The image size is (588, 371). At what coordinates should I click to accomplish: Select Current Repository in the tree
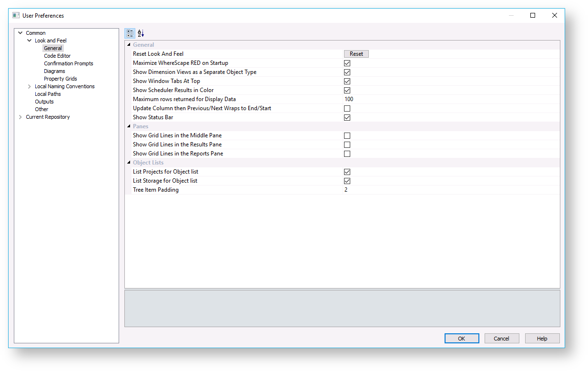pos(48,117)
